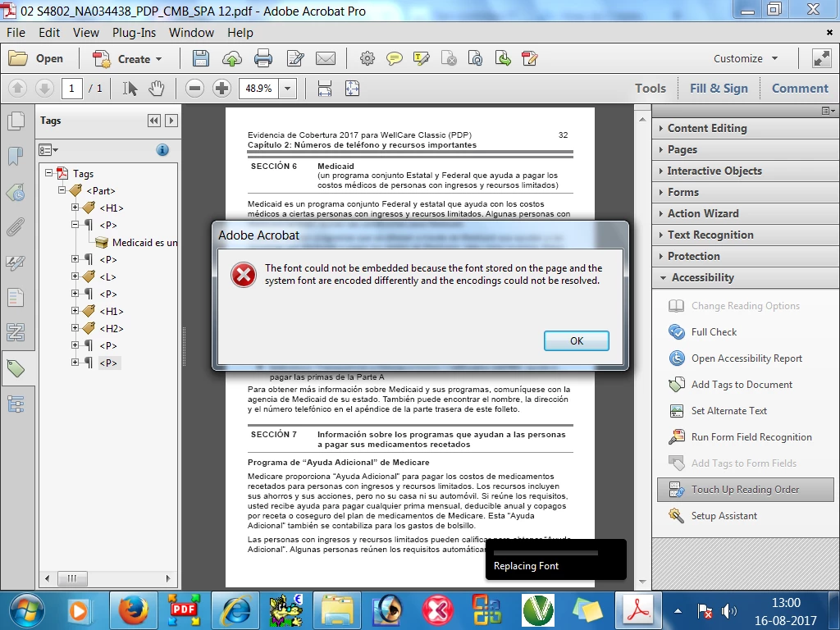Viewport: 840px width, 630px height.
Task: Open the Window menu
Action: [191, 33]
